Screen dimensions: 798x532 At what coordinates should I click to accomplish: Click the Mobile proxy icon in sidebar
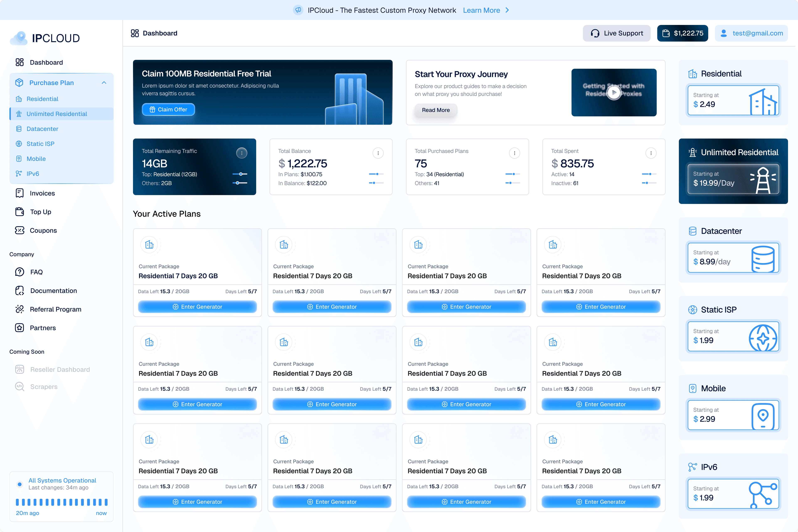tap(19, 158)
